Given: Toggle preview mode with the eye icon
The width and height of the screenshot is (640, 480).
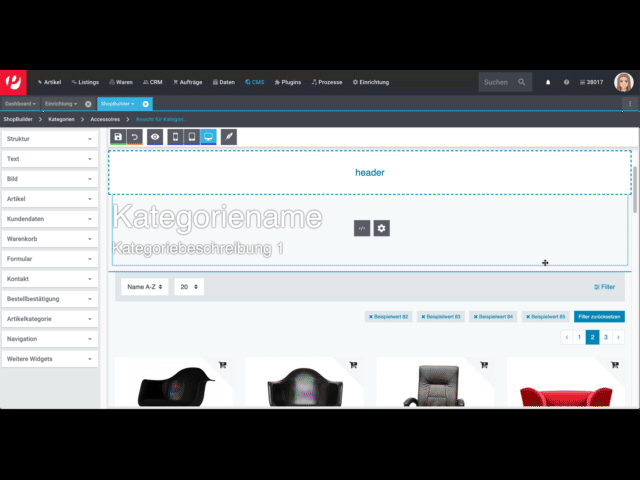Looking at the screenshot, I should click(x=155, y=136).
